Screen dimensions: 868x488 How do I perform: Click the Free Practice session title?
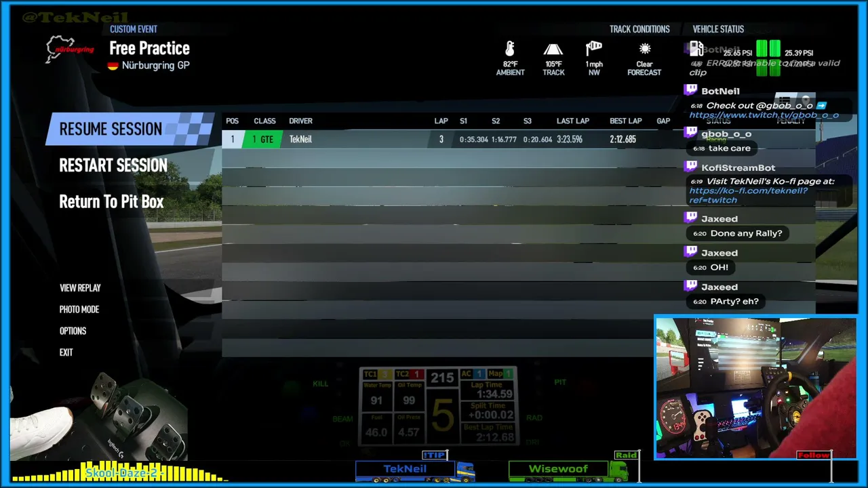pyautogui.click(x=150, y=48)
